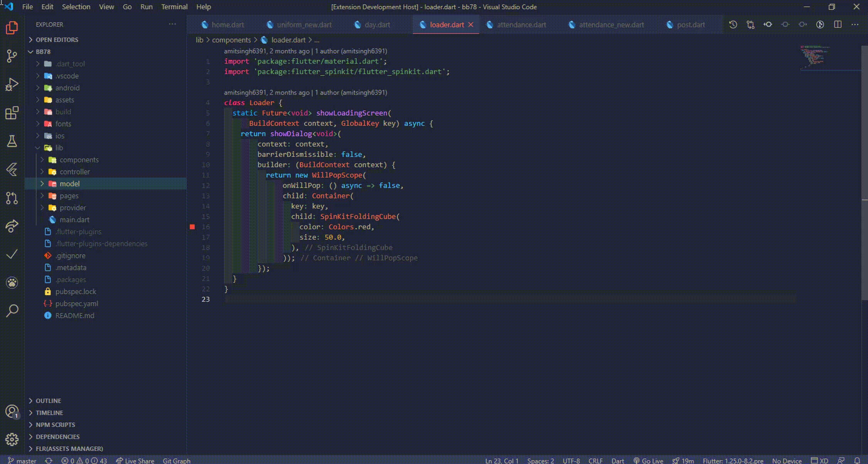
Task: Expand the pages folder
Action: pyautogui.click(x=69, y=196)
